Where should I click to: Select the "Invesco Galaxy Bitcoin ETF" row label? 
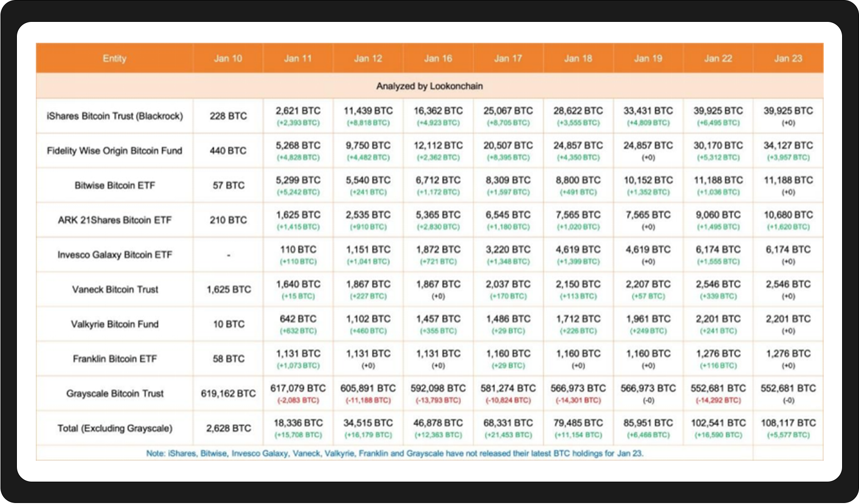[115, 254]
